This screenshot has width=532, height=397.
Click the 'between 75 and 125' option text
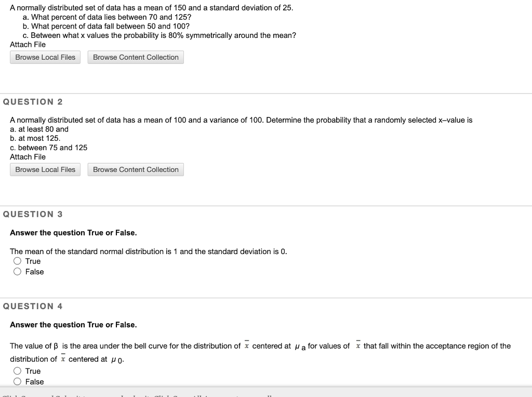tap(49, 148)
